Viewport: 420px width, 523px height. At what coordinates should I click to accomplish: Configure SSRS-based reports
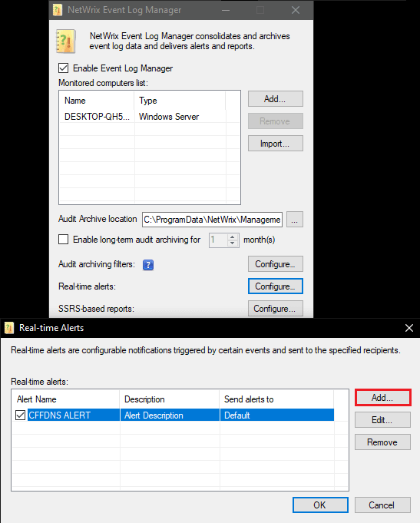coord(276,309)
